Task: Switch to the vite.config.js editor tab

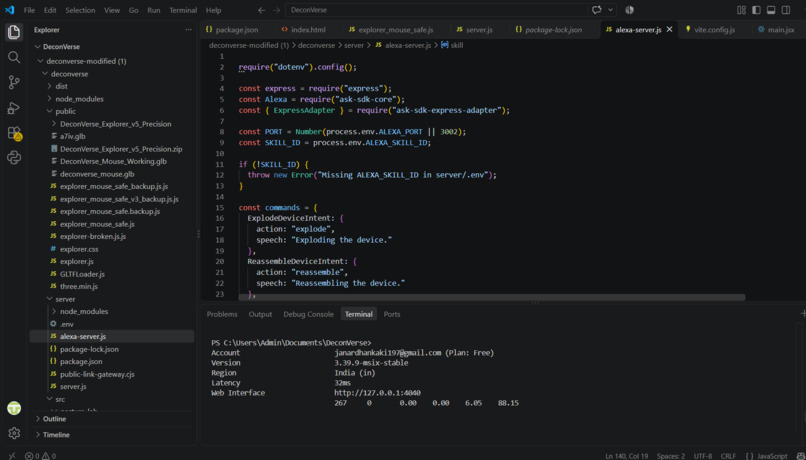Action: [x=715, y=30]
